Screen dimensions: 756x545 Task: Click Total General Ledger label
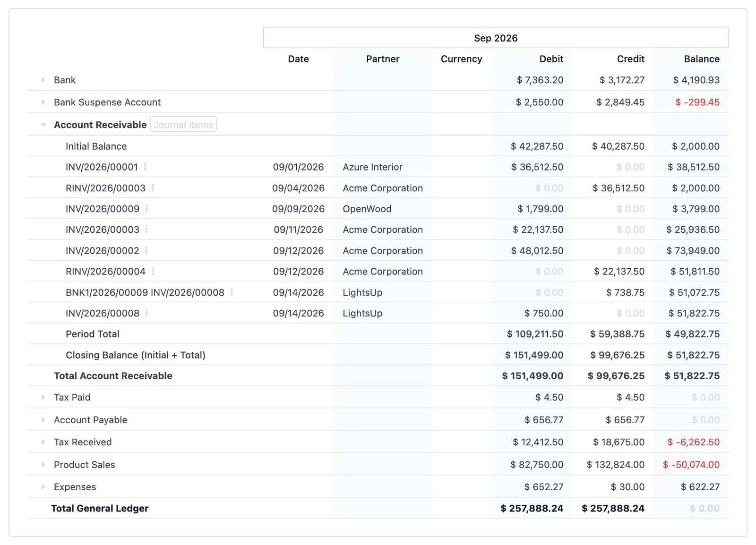100,508
